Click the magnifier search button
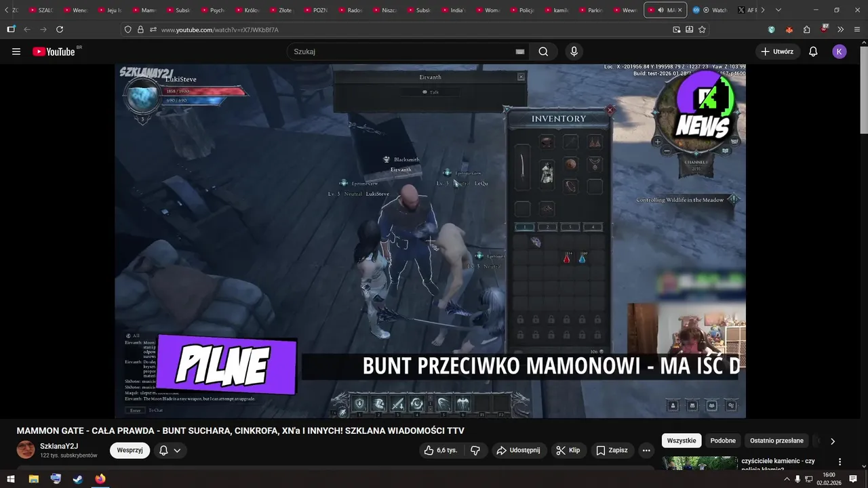Image resolution: width=868 pixels, height=488 pixels. (543, 52)
